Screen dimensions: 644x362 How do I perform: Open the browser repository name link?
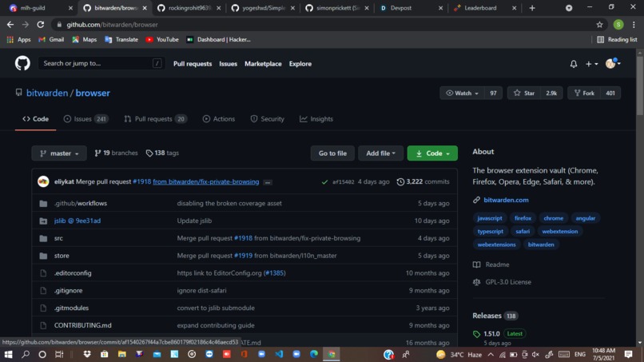coord(93,93)
